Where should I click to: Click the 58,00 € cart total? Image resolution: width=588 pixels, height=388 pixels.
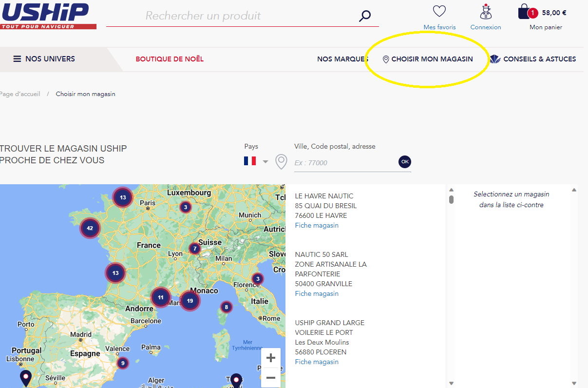click(x=554, y=13)
